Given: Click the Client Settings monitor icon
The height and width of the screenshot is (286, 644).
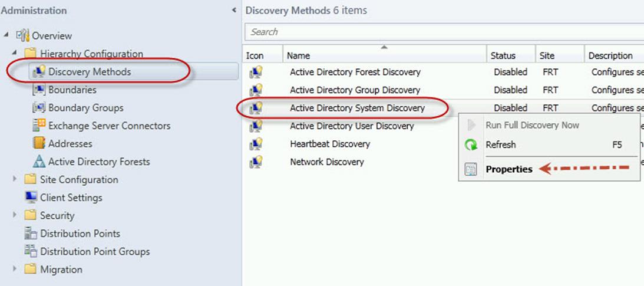Looking at the screenshot, I should (x=31, y=197).
